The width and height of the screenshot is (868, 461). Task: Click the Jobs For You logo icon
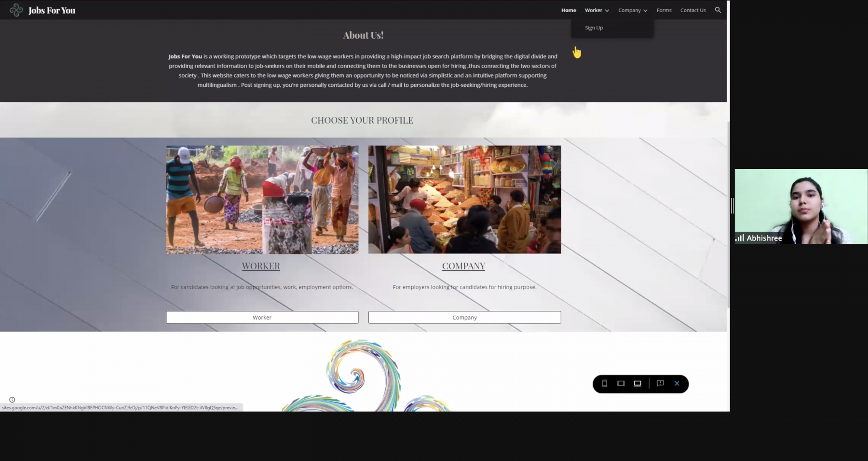[16, 10]
